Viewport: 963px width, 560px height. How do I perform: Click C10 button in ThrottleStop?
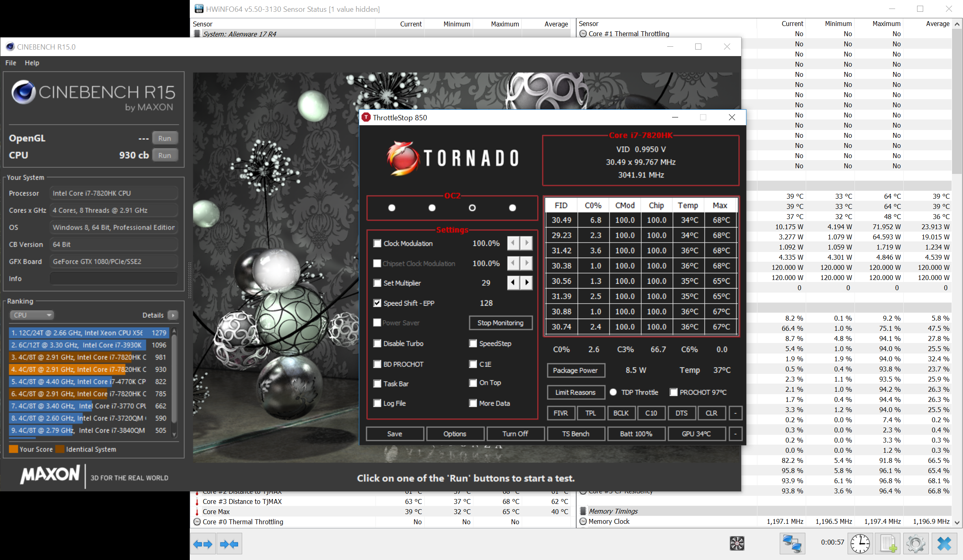tap(651, 413)
